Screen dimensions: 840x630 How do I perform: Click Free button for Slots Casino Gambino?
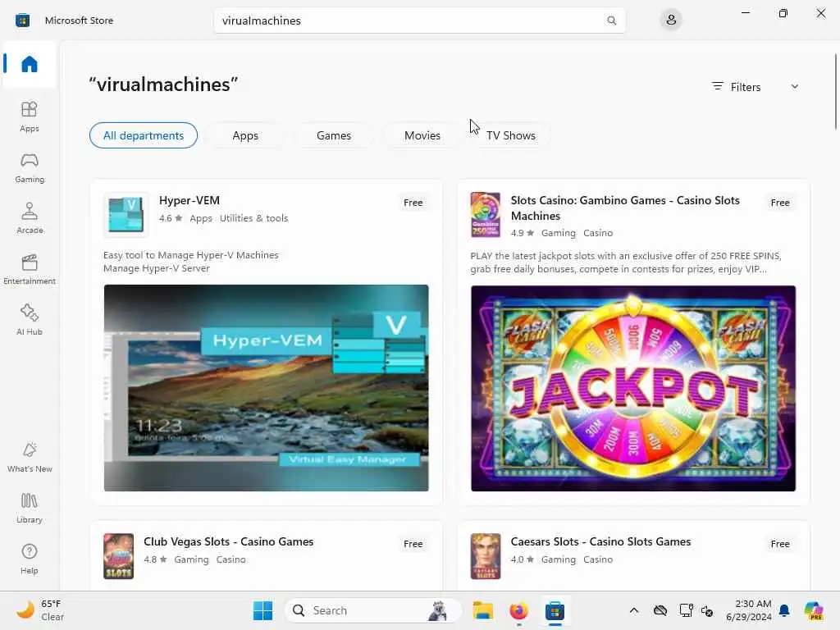point(780,203)
